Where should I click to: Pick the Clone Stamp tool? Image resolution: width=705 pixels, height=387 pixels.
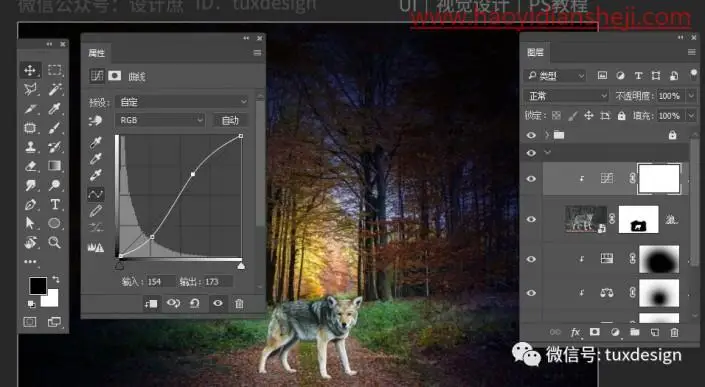coord(30,147)
